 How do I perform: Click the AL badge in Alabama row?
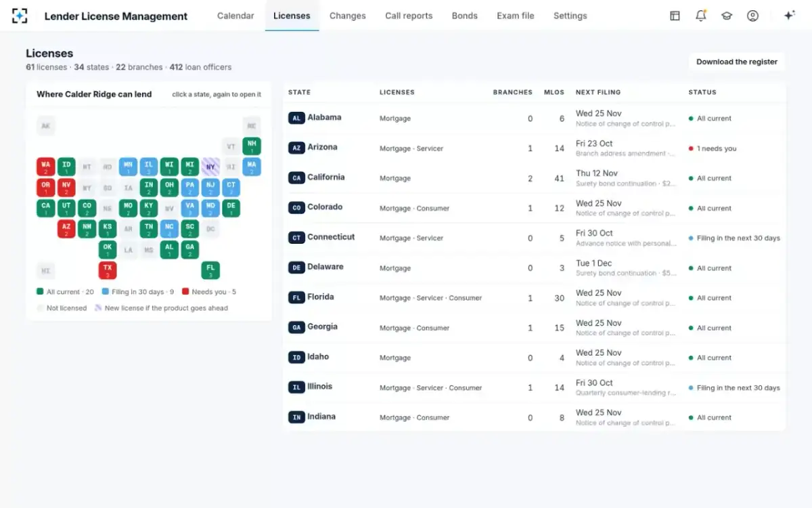coord(296,118)
